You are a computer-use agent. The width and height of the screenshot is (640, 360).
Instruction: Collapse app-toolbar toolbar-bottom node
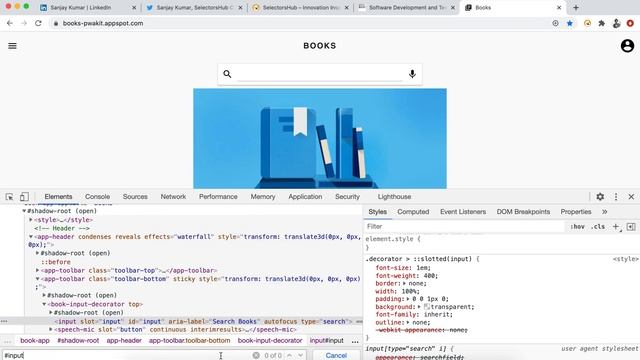coord(38,279)
